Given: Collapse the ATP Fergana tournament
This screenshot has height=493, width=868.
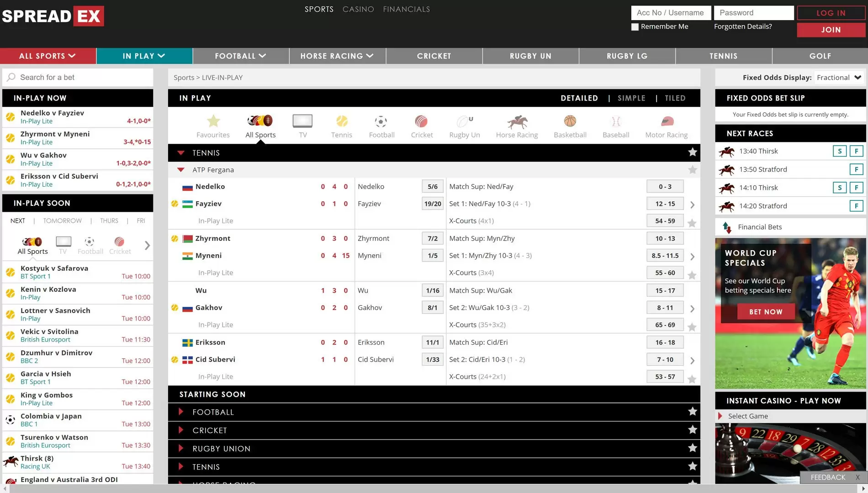Looking at the screenshot, I should coord(181,170).
